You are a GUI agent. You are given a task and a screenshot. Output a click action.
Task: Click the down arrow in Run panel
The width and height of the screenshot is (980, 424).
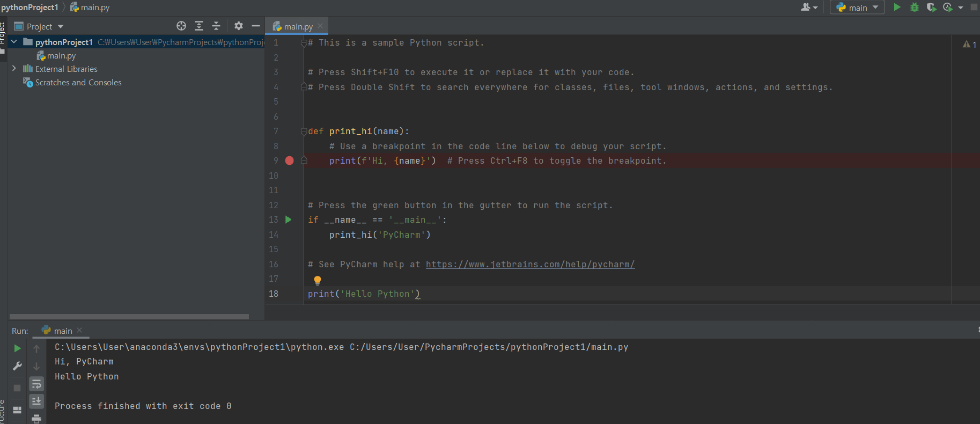(36, 367)
